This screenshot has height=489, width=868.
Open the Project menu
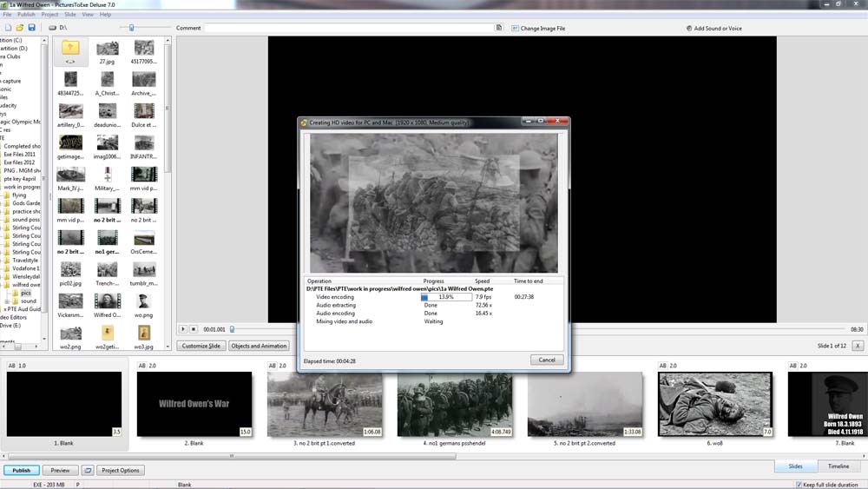[x=49, y=15]
